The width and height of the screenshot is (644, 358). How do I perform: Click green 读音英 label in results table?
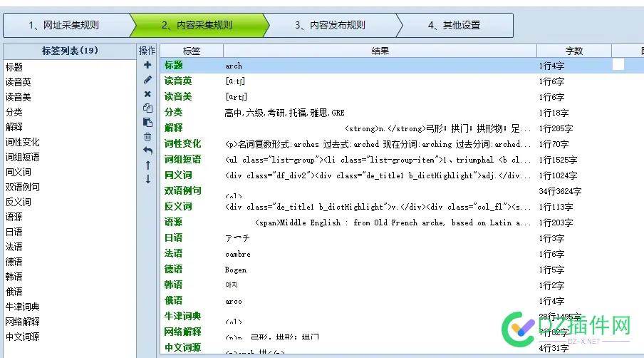(x=178, y=81)
